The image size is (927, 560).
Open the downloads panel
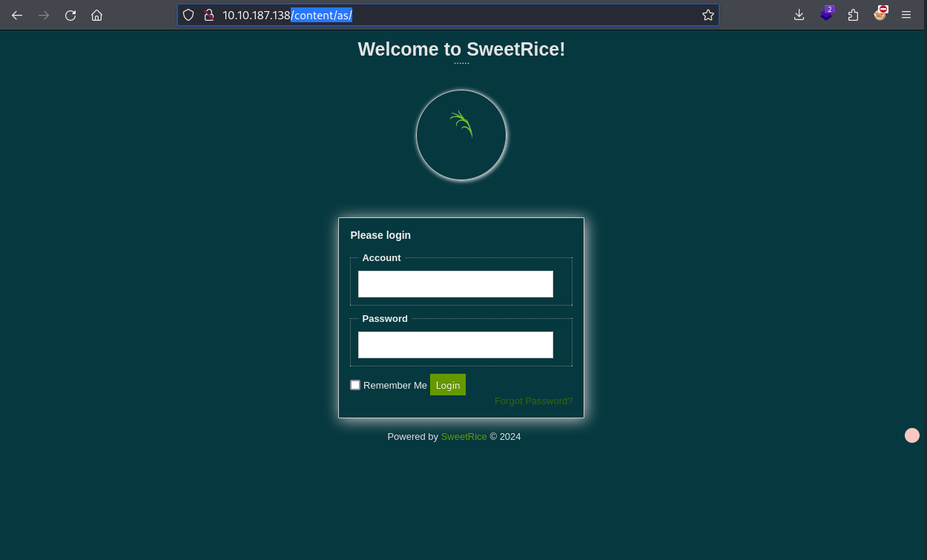[799, 15]
